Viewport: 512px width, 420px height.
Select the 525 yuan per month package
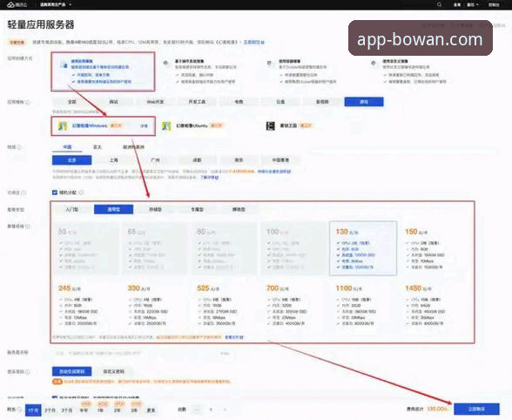[225, 306]
